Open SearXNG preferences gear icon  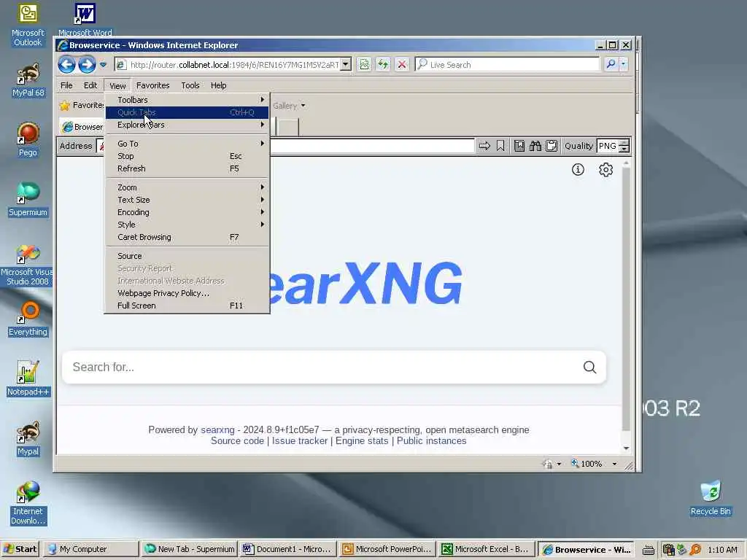pyautogui.click(x=606, y=169)
